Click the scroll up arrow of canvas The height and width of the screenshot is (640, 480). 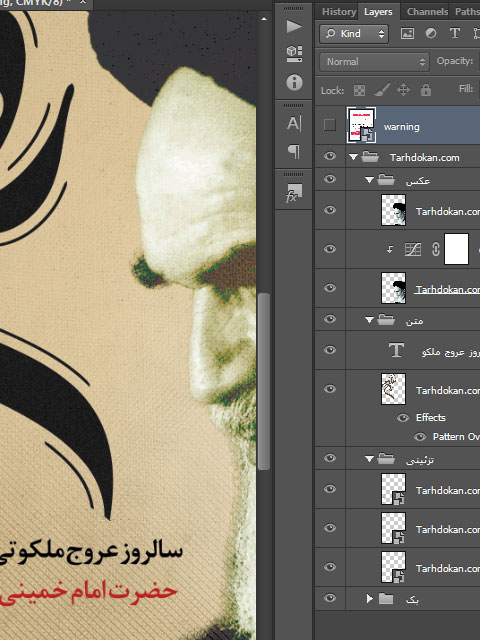(264, 19)
